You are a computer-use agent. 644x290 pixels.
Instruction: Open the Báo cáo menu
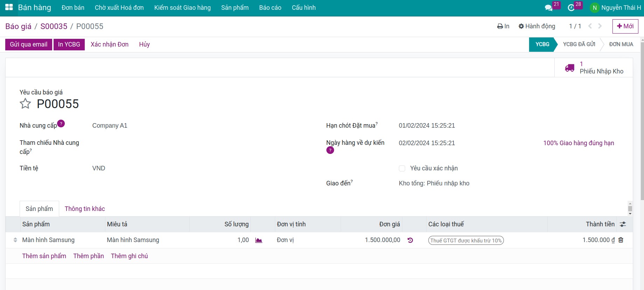point(270,8)
